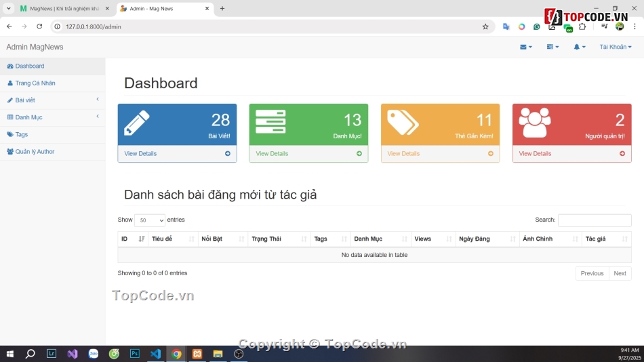Sort table by Nổi Bật column
The width and height of the screenshot is (644, 362).
click(x=223, y=239)
